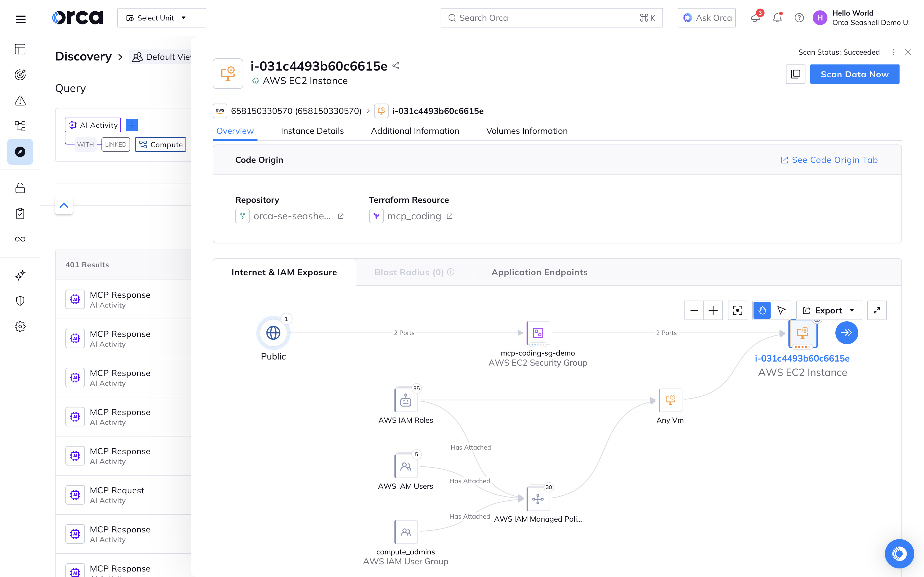Open the Application Endpoints tab
The width and height of the screenshot is (924, 577).
tap(539, 272)
